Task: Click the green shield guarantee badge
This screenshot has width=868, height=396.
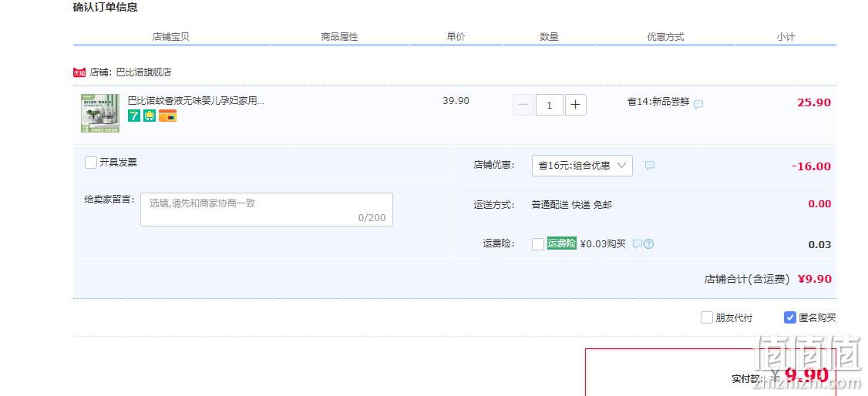Action: (x=150, y=116)
